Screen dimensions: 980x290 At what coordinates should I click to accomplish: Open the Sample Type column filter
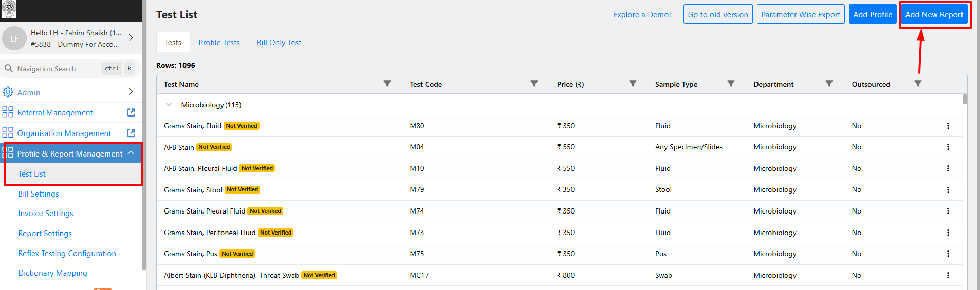[731, 84]
